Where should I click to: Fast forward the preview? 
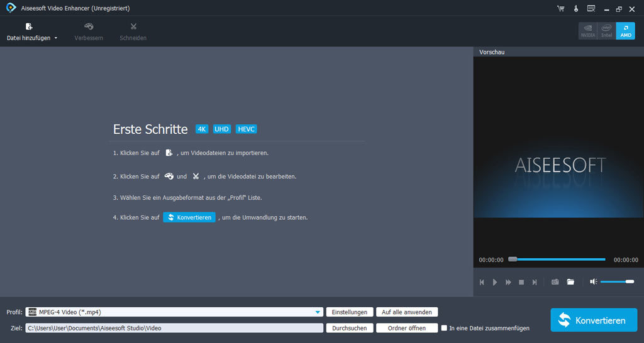[x=508, y=282]
